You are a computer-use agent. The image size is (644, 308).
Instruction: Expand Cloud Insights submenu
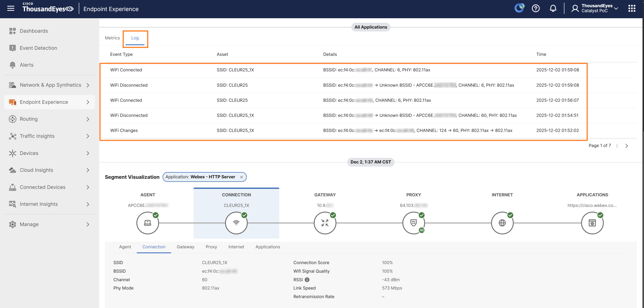(x=88, y=170)
